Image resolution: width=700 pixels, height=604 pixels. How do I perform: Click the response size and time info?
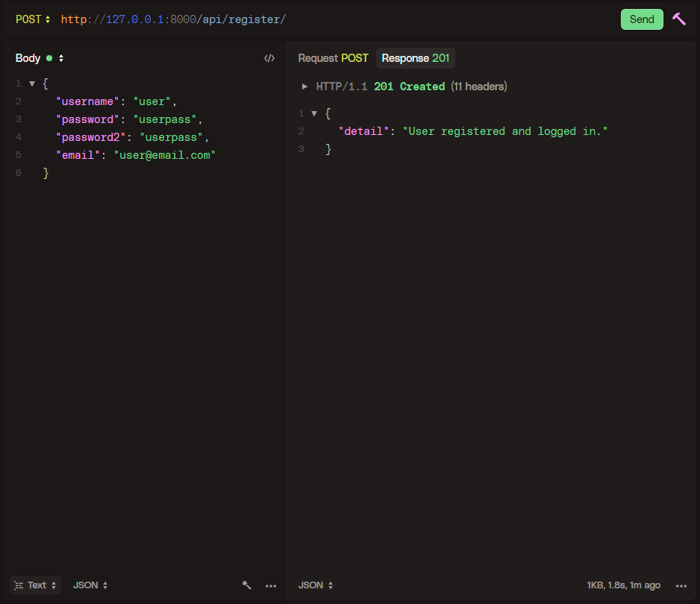click(x=623, y=585)
